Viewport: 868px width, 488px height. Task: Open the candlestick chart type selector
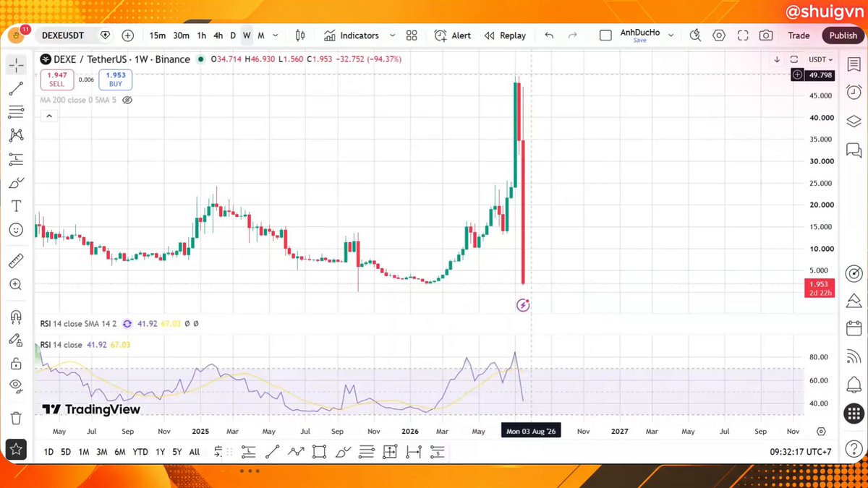click(301, 35)
